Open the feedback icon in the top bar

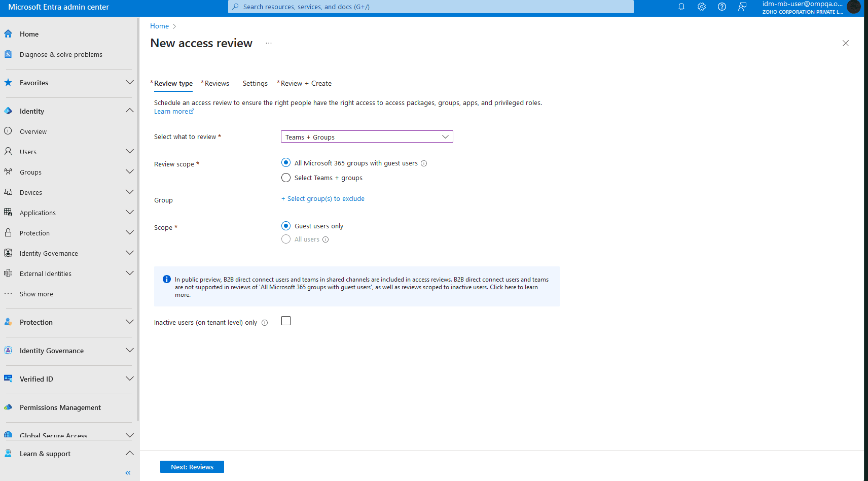[x=742, y=7]
